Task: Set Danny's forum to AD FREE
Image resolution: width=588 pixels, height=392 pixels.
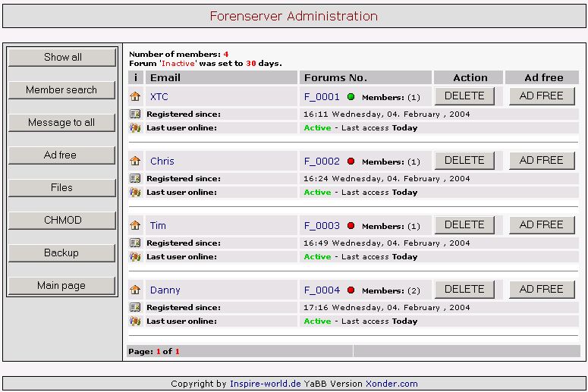Action: pyautogui.click(x=542, y=290)
